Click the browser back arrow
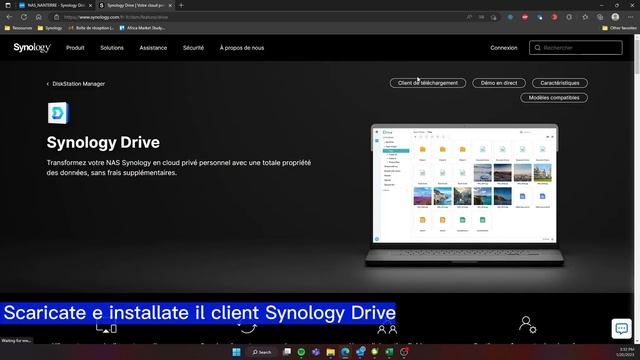 [9, 17]
